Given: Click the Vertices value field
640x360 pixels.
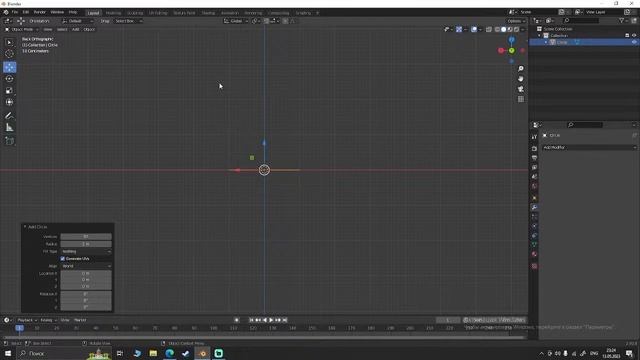Looking at the screenshot, I should coord(86,237).
